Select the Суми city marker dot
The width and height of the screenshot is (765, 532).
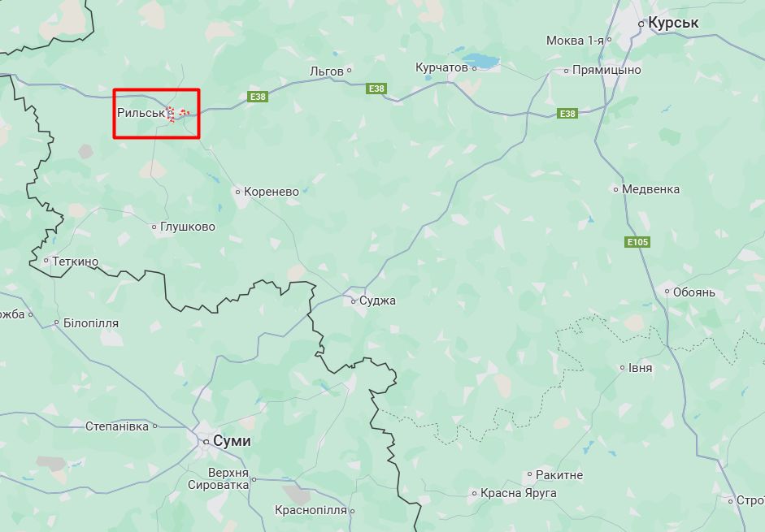click(206, 442)
